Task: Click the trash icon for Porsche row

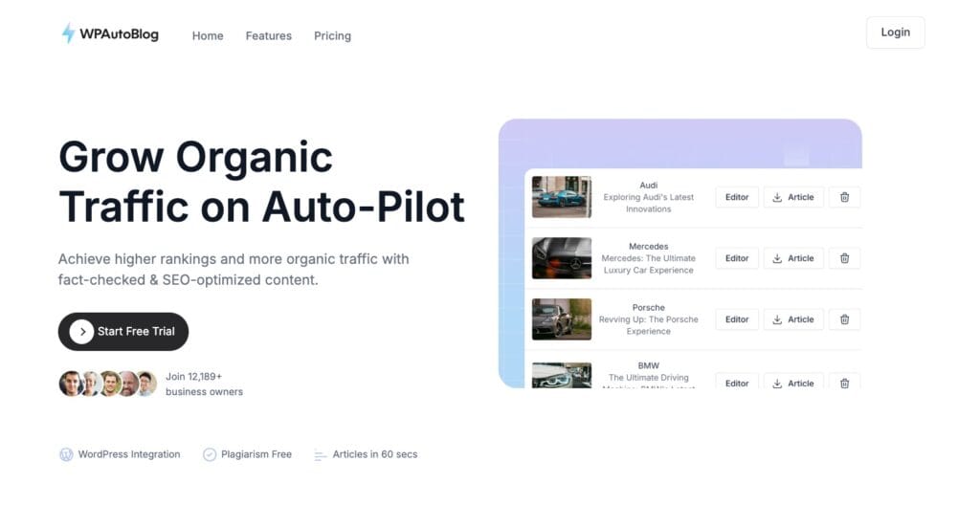Action: click(x=844, y=319)
